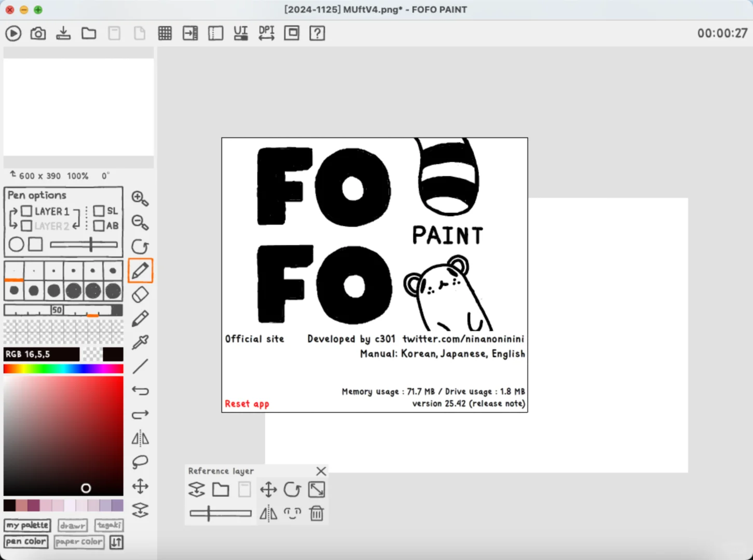
Task: Toggle the grid icon in the top toolbar
Action: pyautogui.click(x=165, y=34)
